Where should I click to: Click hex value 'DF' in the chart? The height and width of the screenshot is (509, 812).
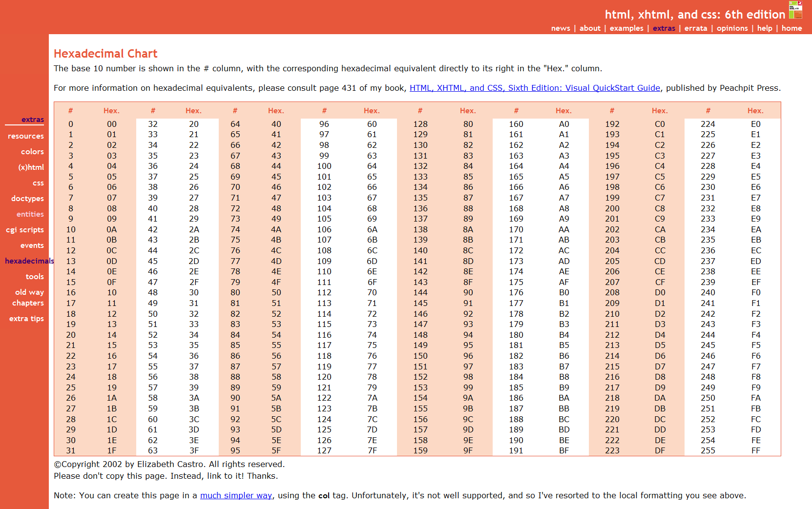(x=660, y=450)
